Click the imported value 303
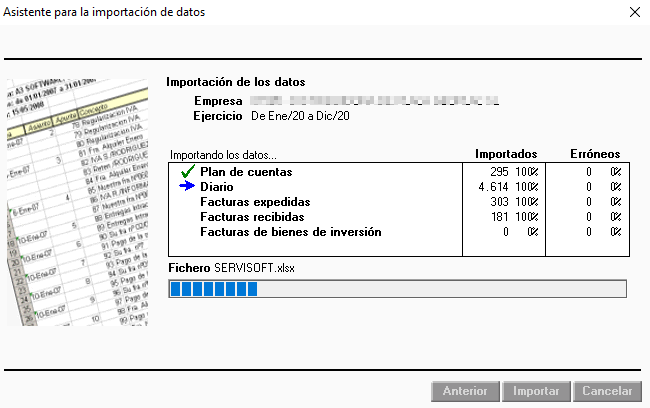The width and height of the screenshot is (650, 408). pos(499,202)
